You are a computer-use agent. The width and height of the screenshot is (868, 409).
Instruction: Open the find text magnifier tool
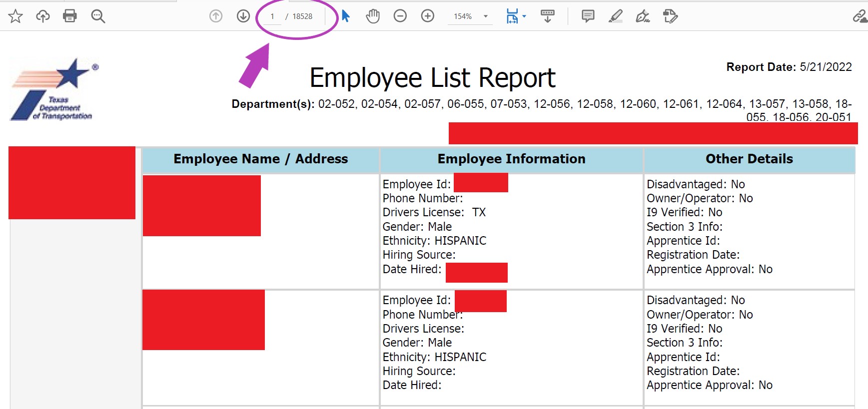[x=98, y=16]
